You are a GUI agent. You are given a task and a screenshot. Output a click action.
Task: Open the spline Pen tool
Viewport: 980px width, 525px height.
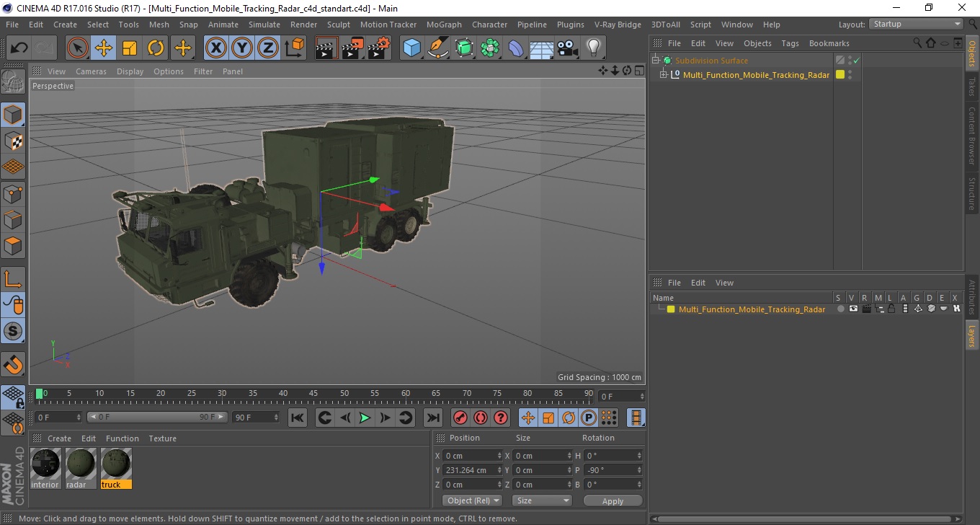click(437, 48)
